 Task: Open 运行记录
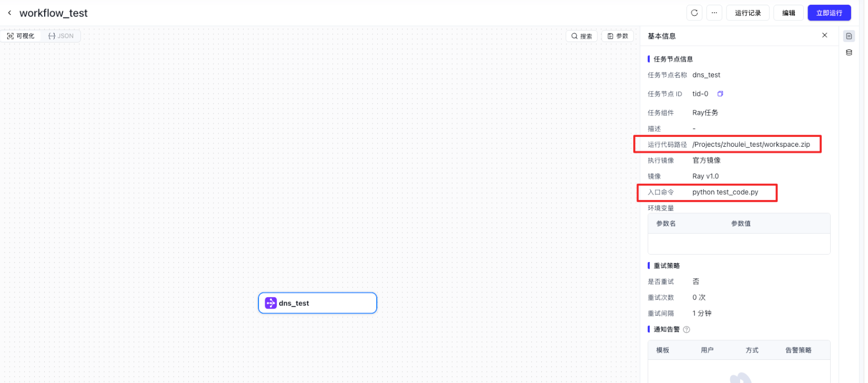(x=748, y=13)
